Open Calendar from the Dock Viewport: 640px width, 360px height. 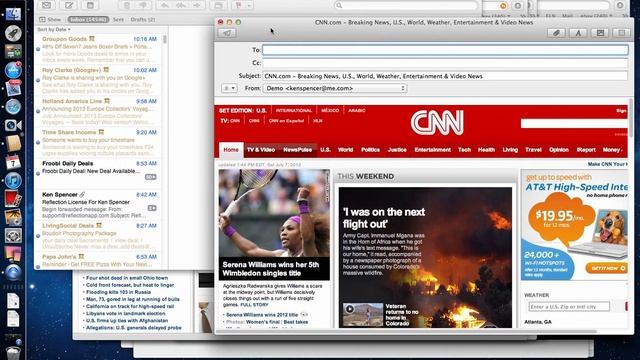pyautogui.click(x=13, y=162)
